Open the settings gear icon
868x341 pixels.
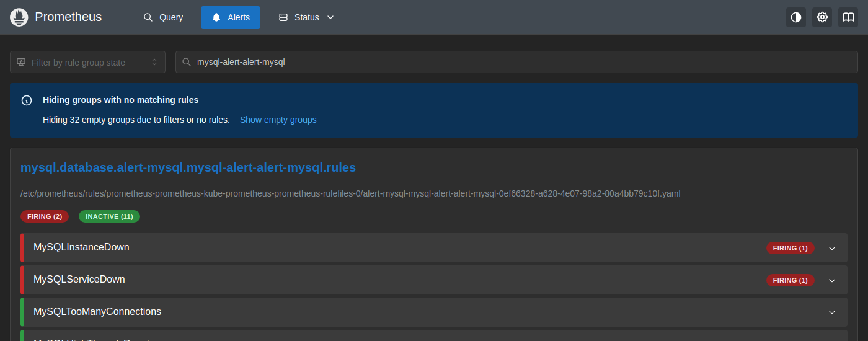coord(822,17)
